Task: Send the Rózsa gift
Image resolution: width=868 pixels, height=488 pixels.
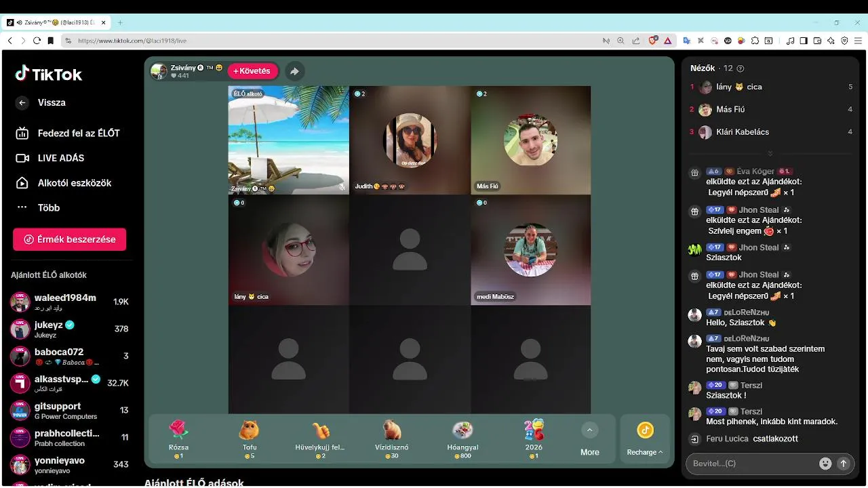Action: 178,439
